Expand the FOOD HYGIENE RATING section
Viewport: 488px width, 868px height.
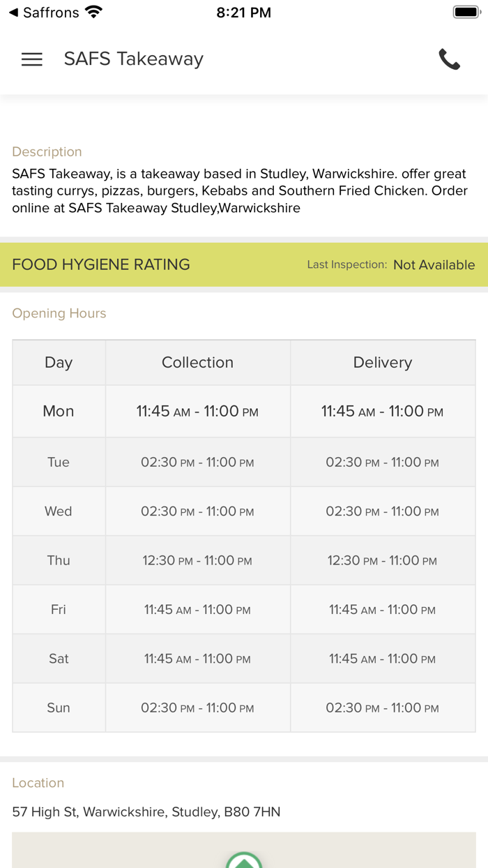[100, 264]
